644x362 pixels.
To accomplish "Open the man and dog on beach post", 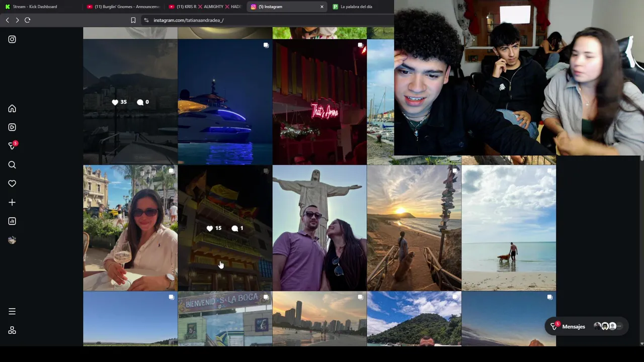I will coord(509,228).
